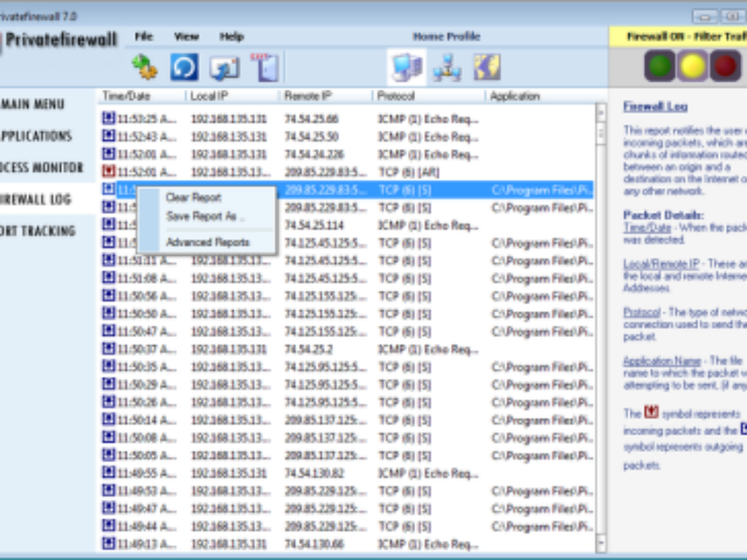Click the red incoming packet icon on TCP [AR] row
This screenshot has height=560, width=747.
pyautogui.click(x=109, y=170)
